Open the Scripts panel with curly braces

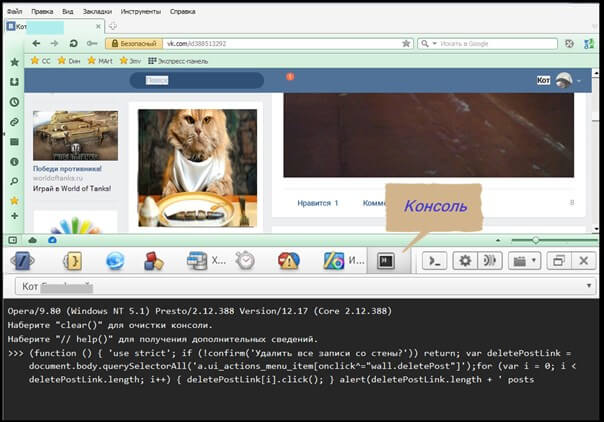[71, 261]
